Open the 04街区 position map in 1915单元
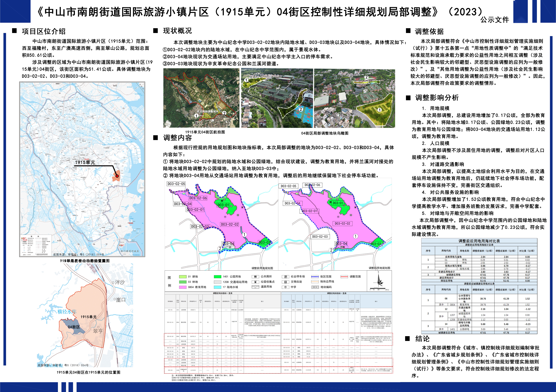This screenshot has height=392, width=556. (85, 315)
